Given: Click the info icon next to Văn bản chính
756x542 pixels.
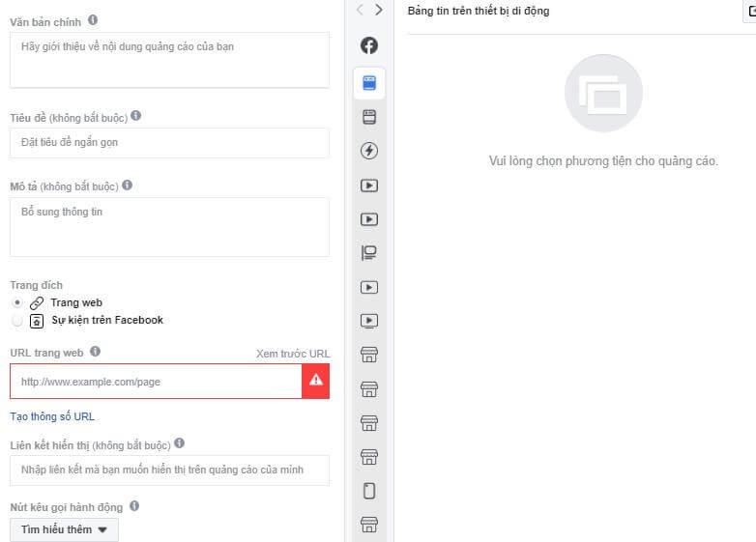Looking at the screenshot, I should pos(93,20).
